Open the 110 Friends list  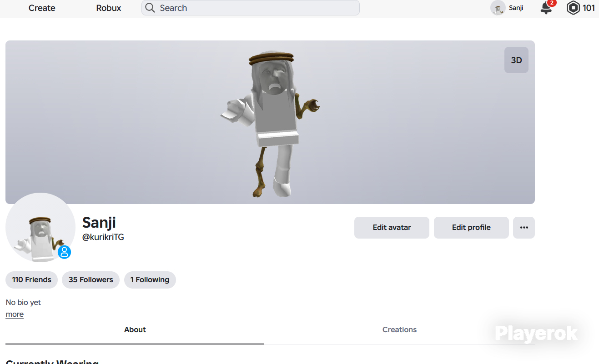pos(31,280)
